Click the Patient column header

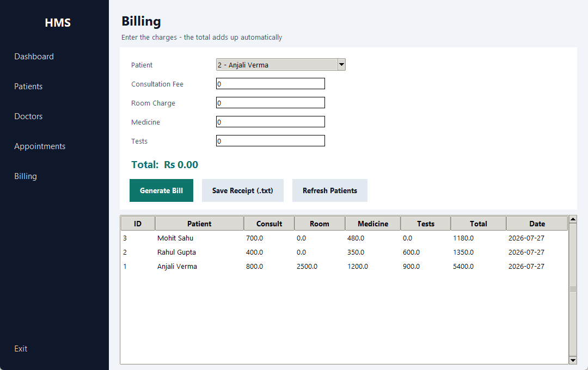coord(199,224)
